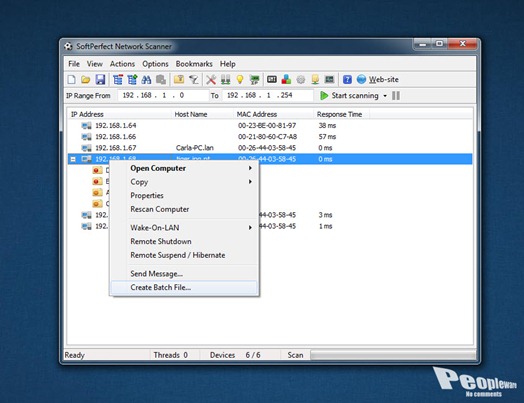The image size is (524, 403).
Task: Expand the Copy submenu arrow
Action: click(250, 182)
